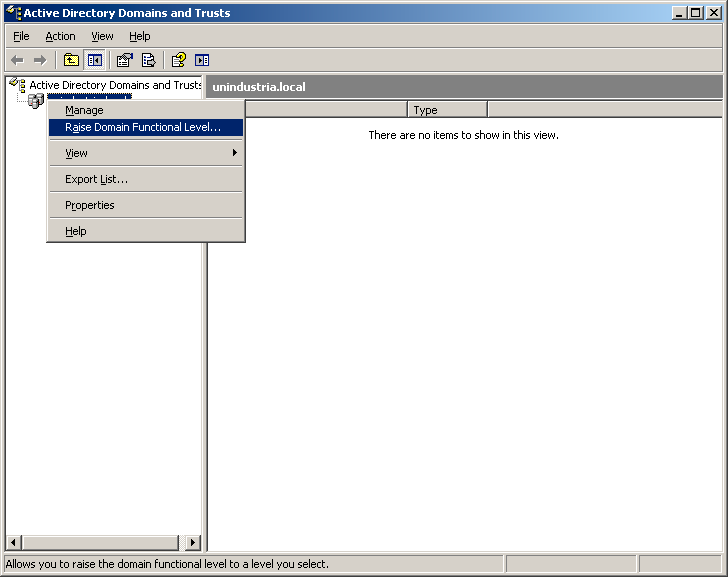This screenshot has width=728, height=577.
Task: Expand View submenu in context menu
Action: tap(146, 153)
